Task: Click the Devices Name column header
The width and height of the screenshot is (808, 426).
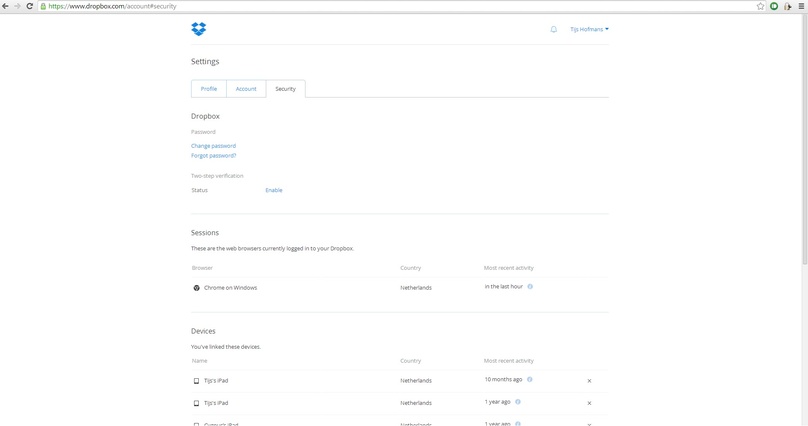Action: point(199,361)
